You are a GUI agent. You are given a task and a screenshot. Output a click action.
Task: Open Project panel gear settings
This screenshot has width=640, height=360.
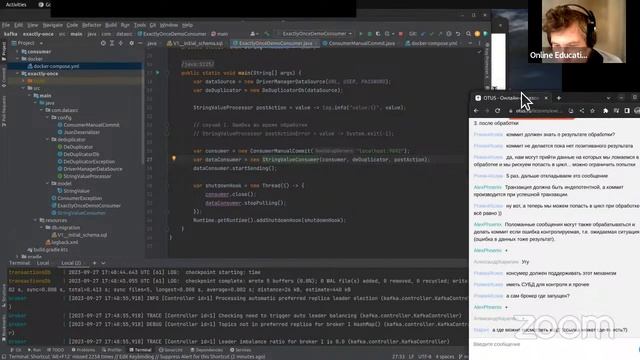click(x=131, y=43)
